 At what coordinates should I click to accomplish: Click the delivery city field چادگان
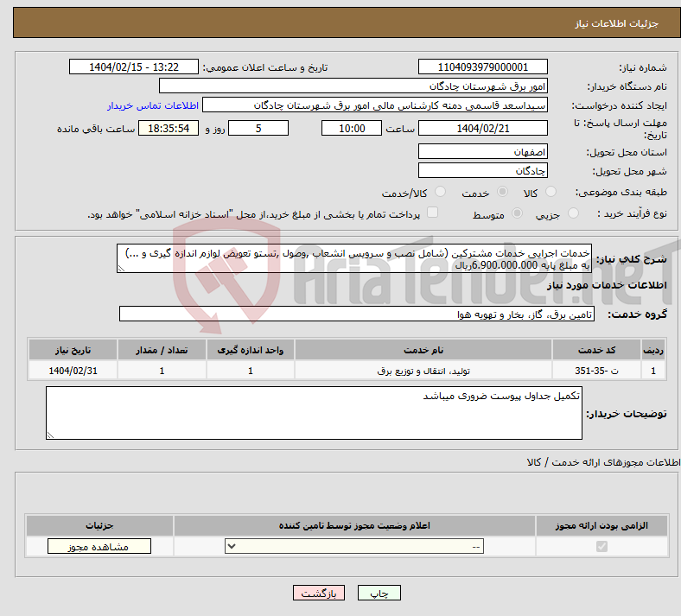click(482, 170)
